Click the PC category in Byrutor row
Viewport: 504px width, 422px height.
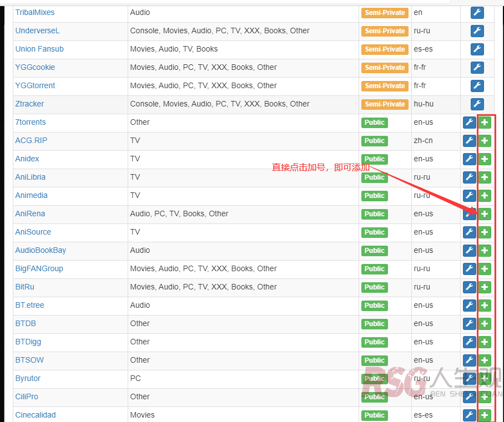[x=135, y=379]
